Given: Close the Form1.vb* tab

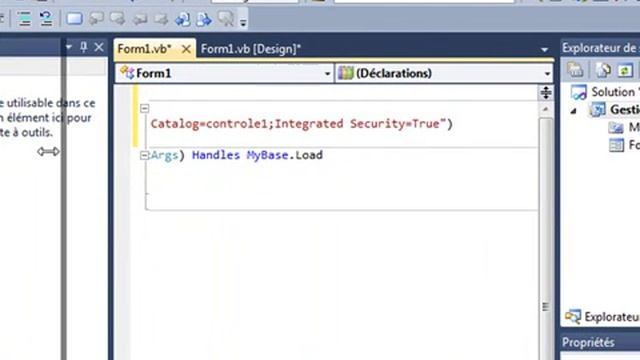Looking at the screenshot, I should point(186,49).
